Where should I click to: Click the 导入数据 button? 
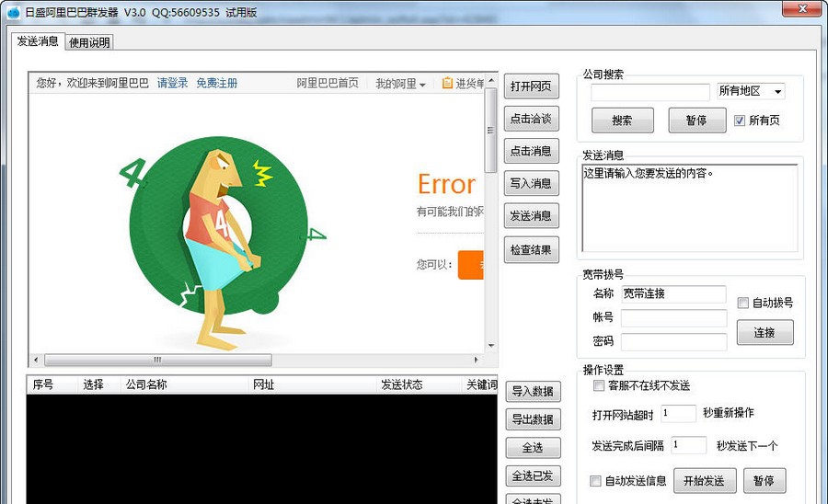533,392
